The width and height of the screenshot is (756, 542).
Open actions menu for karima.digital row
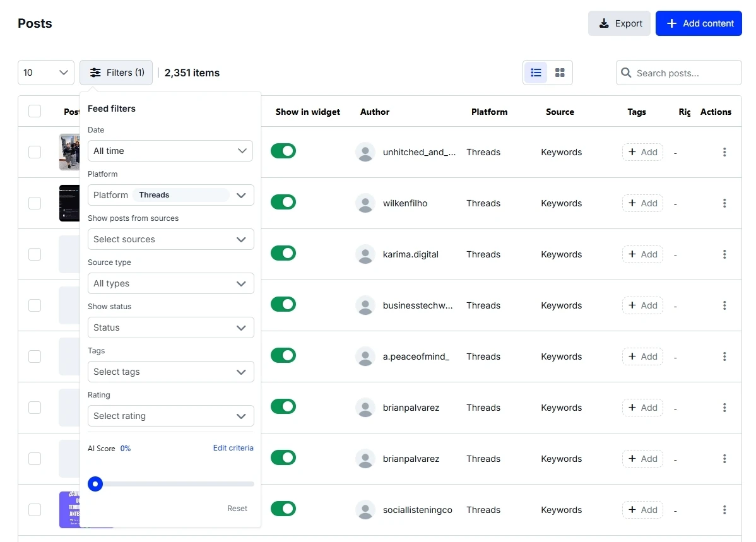click(x=724, y=255)
